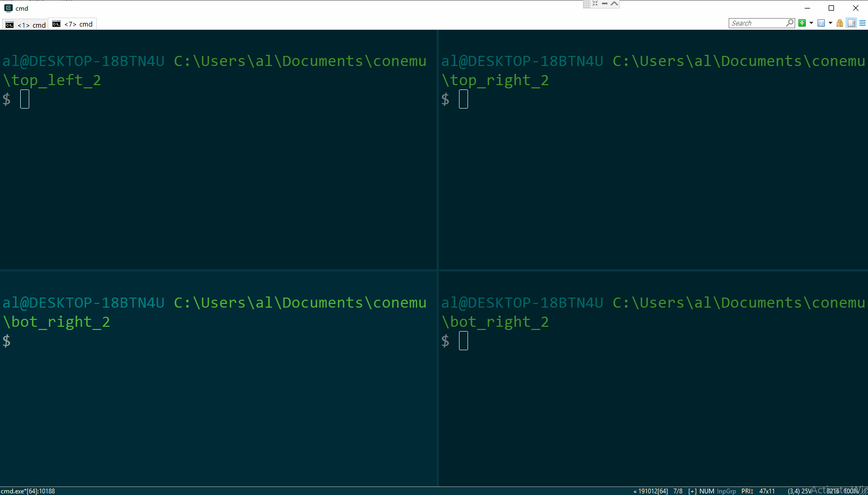The width and height of the screenshot is (868, 495).
Task: Click the '7/8' console count in status bar
Action: pyautogui.click(x=678, y=491)
